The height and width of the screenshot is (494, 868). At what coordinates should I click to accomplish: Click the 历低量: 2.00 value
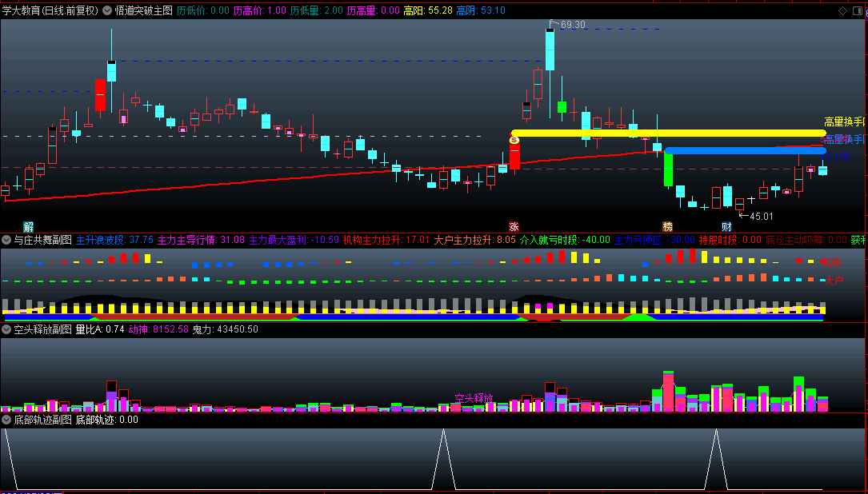pos(317,10)
